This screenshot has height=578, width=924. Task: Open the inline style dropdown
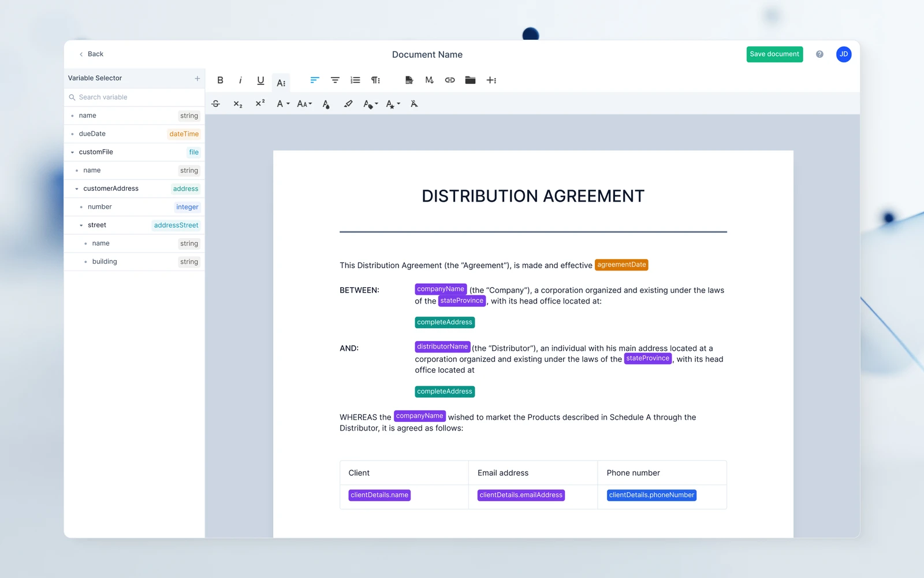pyautogui.click(x=393, y=104)
